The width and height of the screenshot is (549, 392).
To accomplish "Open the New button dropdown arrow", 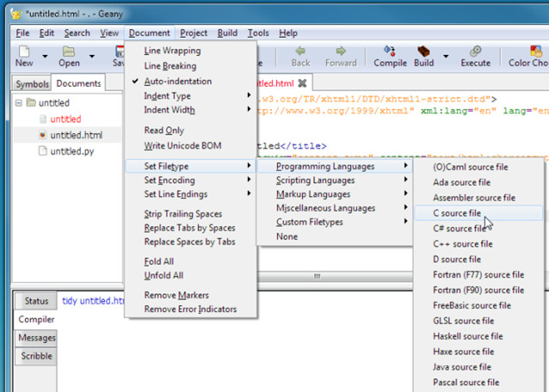I will pos(45,56).
